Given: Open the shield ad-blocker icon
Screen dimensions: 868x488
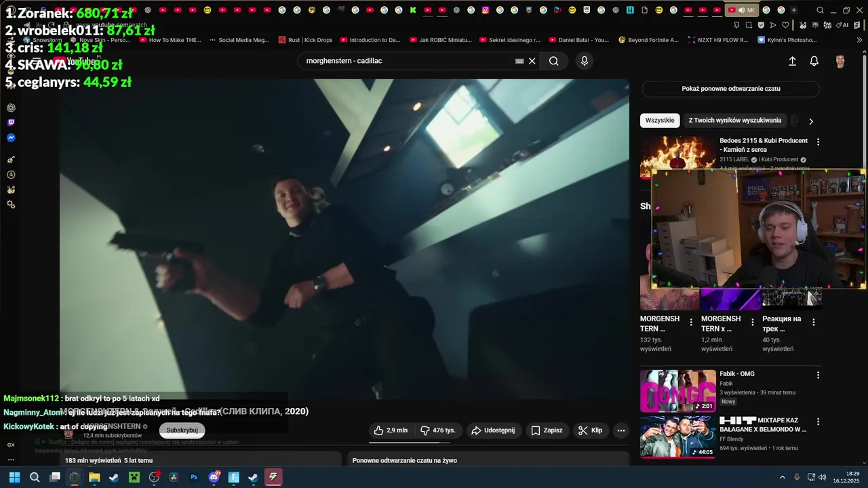Looking at the screenshot, I should click(x=761, y=25).
